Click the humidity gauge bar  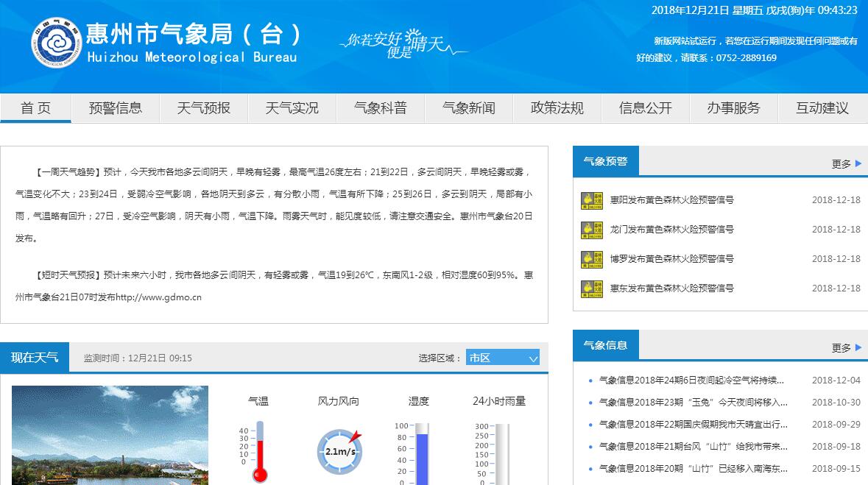[x=421, y=454]
